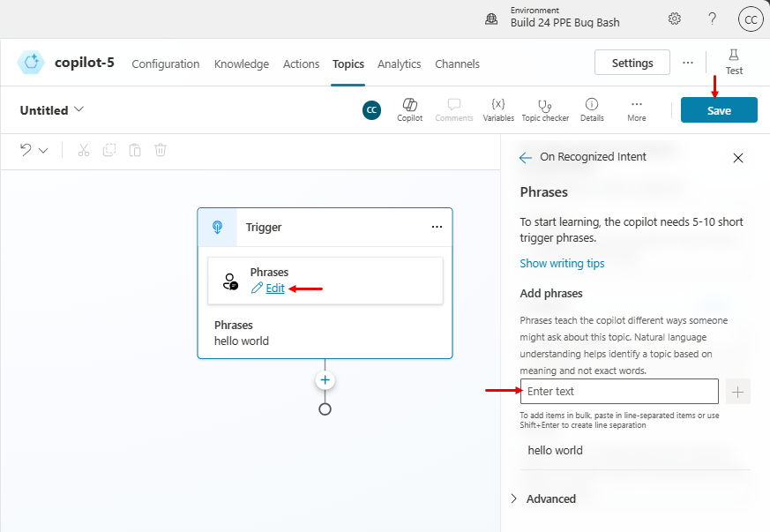Save the topic
770x532 pixels.
(x=719, y=110)
